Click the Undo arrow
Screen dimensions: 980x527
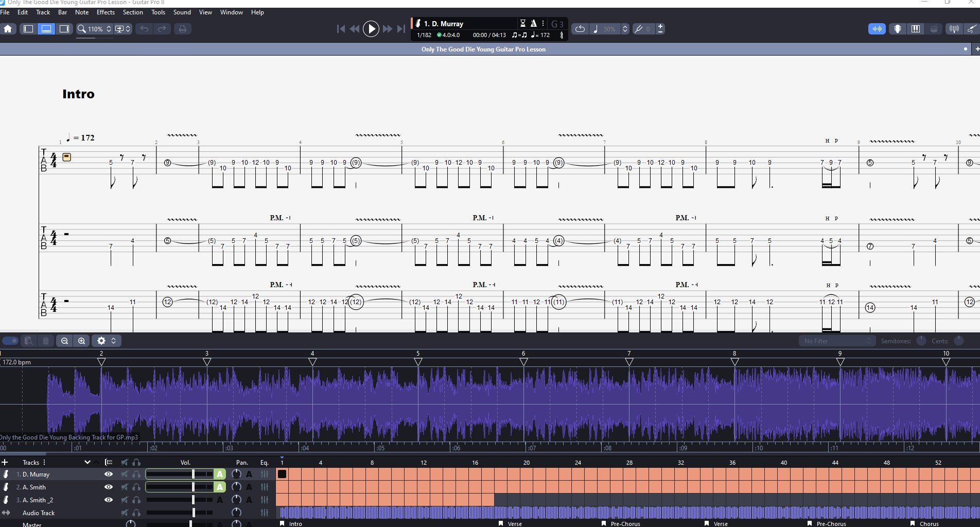pos(144,29)
